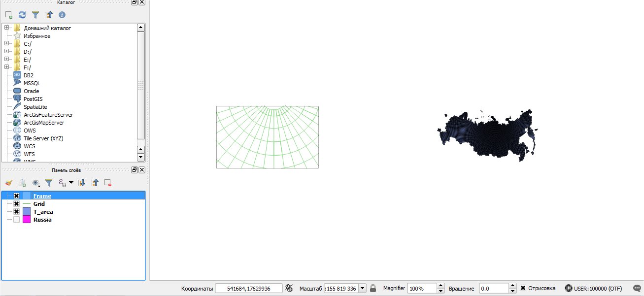Click the Frame layer color swatch

tap(27, 196)
